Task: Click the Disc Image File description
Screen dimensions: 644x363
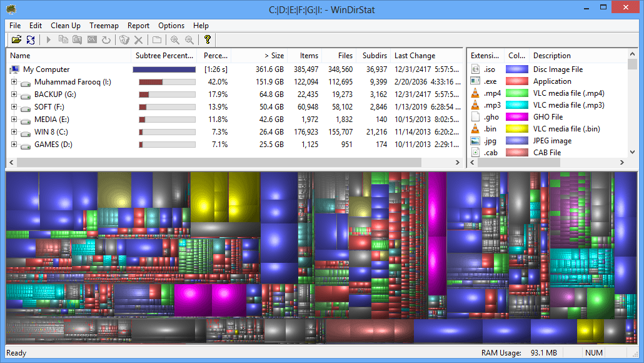Action: pos(558,69)
